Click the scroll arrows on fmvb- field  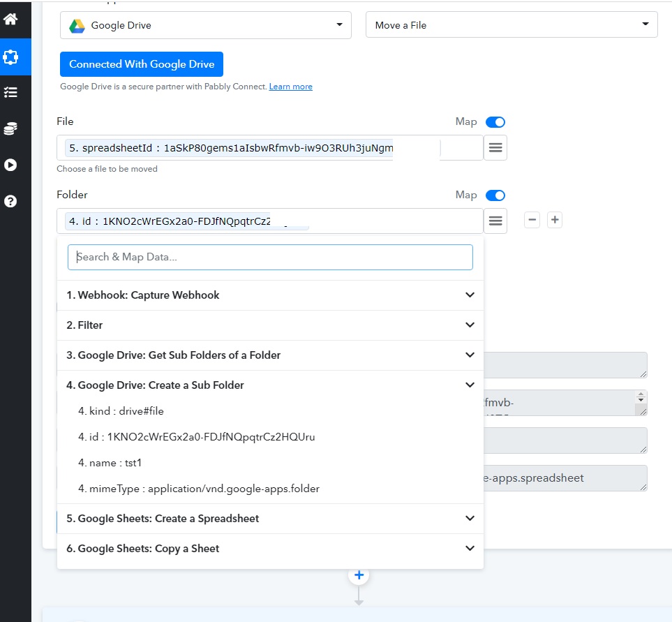(641, 397)
